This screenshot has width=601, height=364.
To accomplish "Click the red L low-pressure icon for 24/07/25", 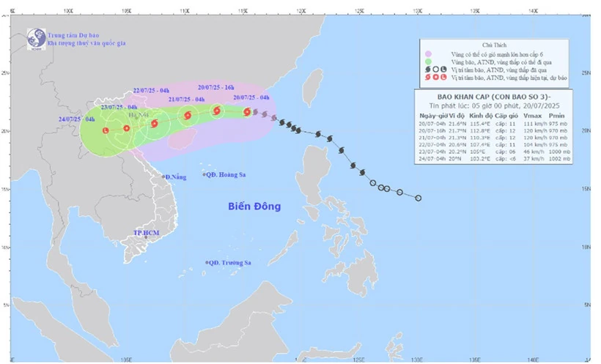I will click(106, 131).
